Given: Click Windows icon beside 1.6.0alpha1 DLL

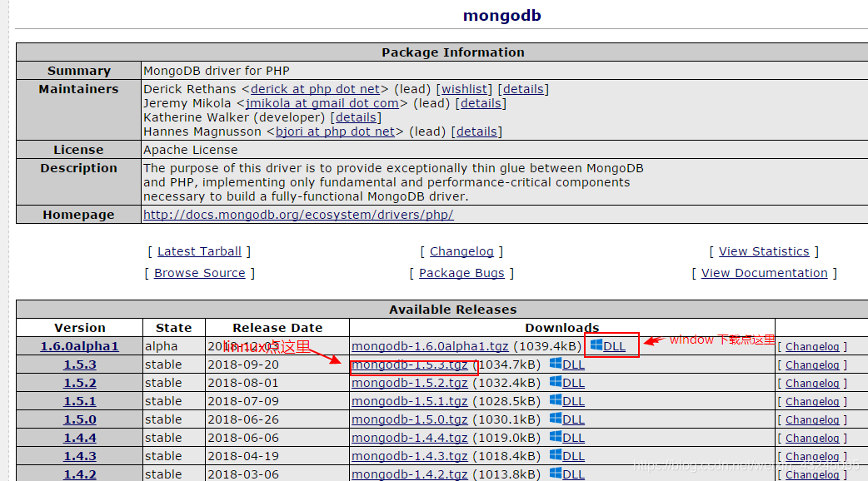Looking at the screenshot, I should [x=596, y=345].
